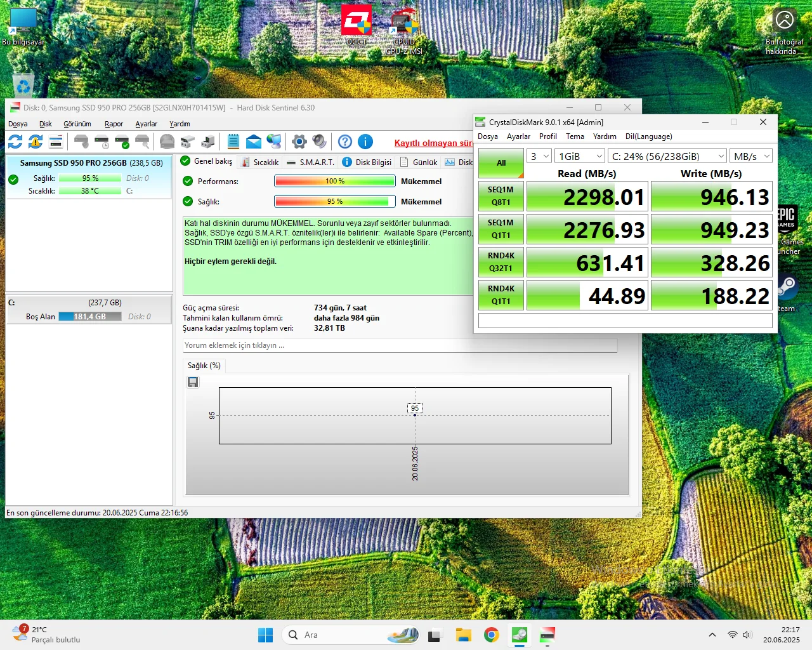Screen dimensions: 812x650
Task: Click the blue info about icon
Action: [x=365, y=142]
